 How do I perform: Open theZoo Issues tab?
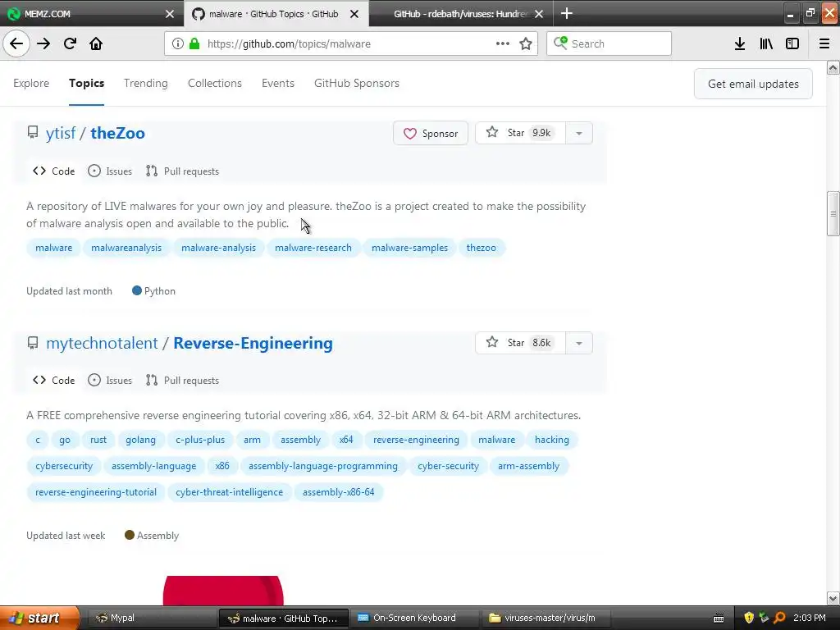[x=110, y=171]
